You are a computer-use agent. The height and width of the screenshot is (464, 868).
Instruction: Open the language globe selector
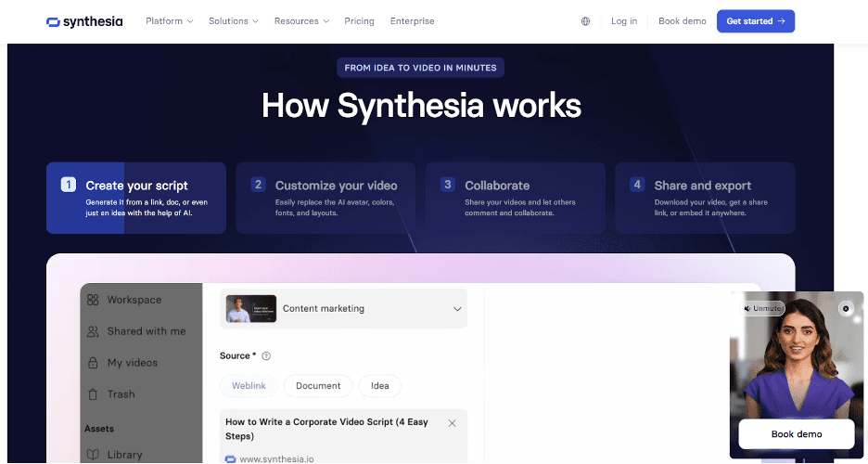(x=586, y=21)
